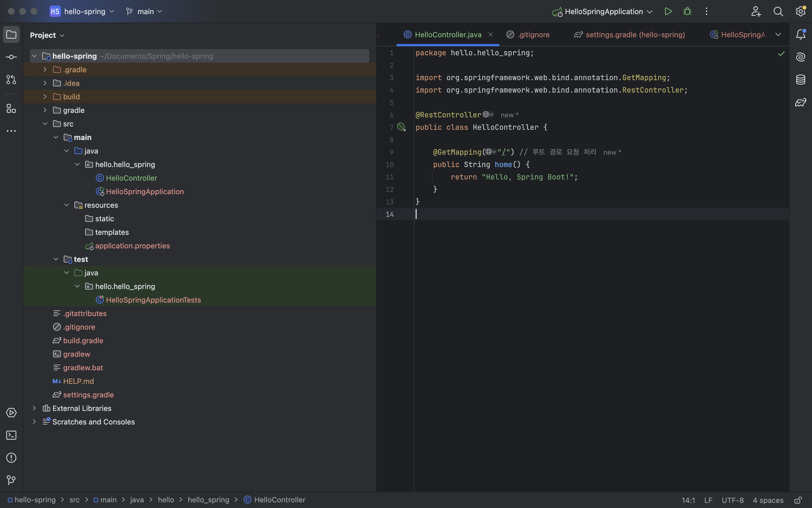Select the templates folder
The image size is (812, 508).
(x=112, y=232)
